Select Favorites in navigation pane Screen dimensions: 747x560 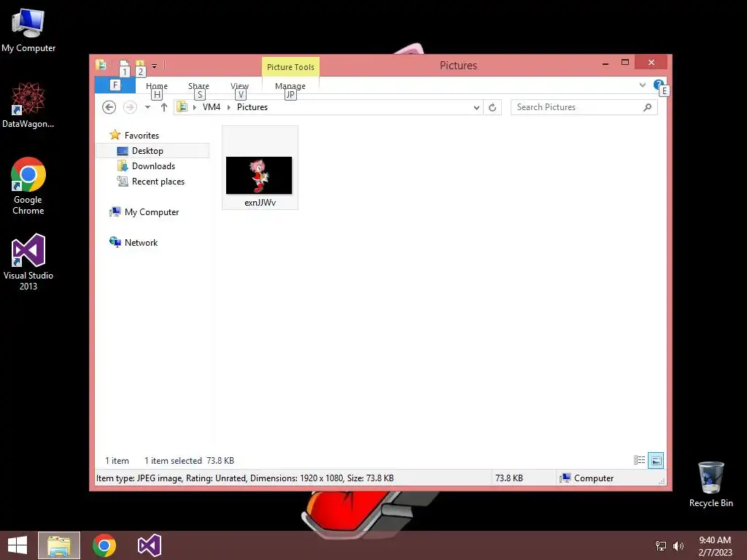tap(142, 136)
